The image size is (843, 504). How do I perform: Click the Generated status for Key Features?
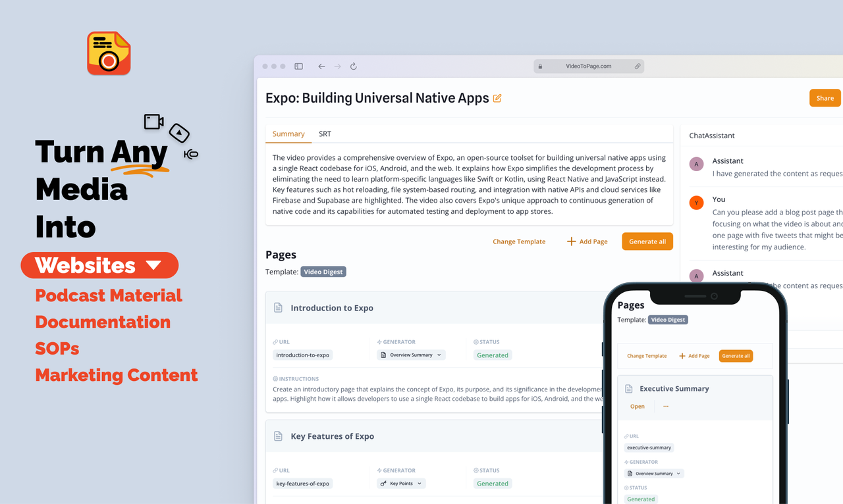tap(493, 484)
